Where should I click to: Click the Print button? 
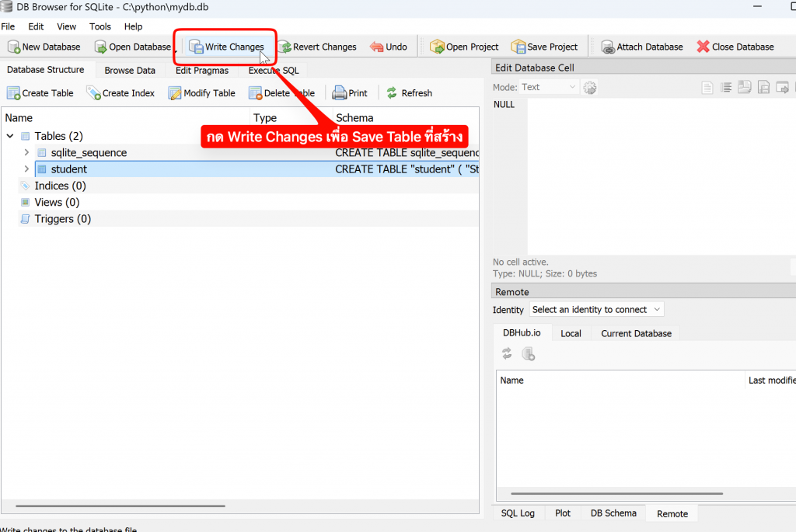[x=350, y=93]
